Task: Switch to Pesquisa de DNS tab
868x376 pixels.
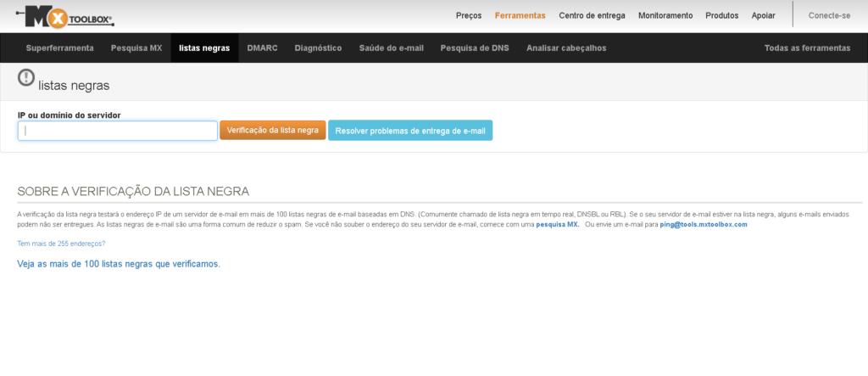Action: click(x=475, y=48)
